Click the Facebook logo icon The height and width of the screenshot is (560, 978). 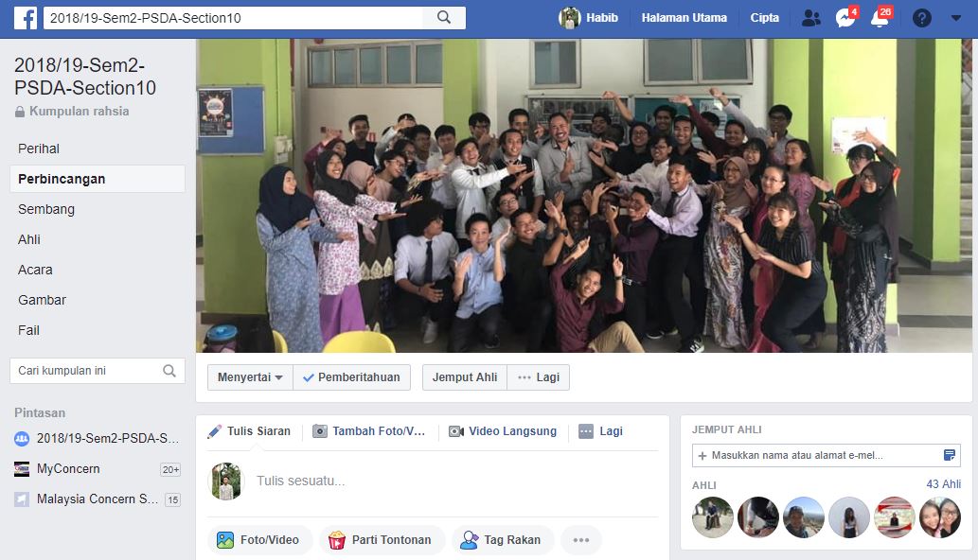(x=25, y=18)
